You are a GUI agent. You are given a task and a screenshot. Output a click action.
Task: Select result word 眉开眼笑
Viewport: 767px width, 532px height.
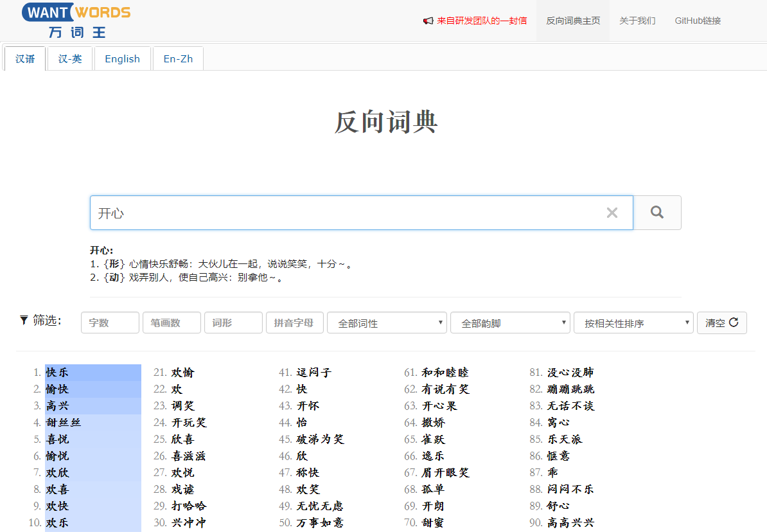coord(445,472)
